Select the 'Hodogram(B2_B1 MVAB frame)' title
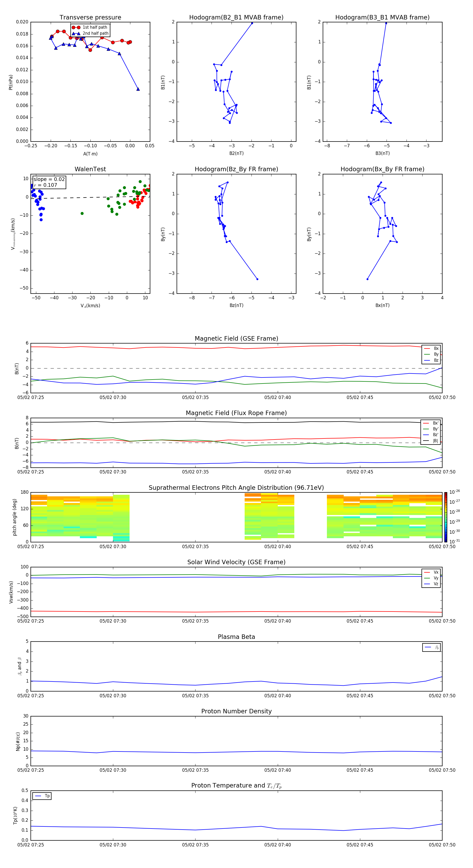 pos(236,18)
